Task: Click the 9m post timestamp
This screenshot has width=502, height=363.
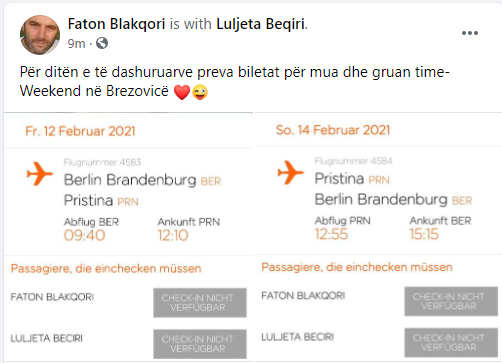Action: click(x=76, y=43)
